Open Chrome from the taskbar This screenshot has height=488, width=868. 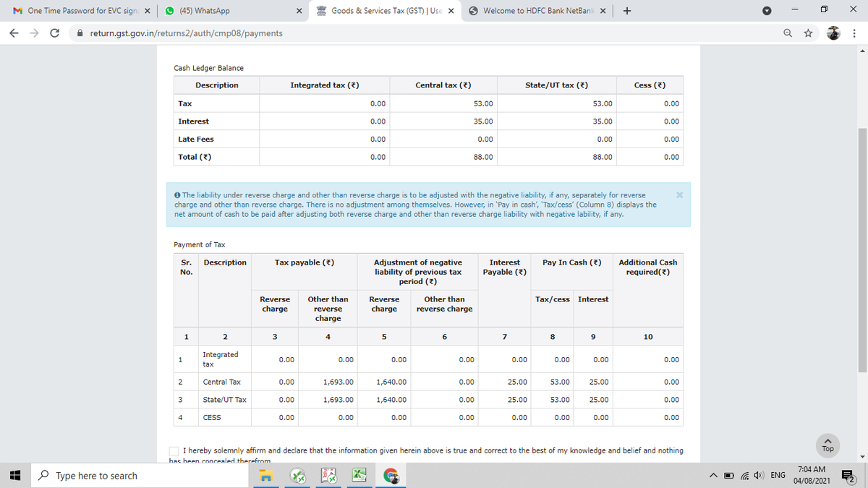click(391, 476)
